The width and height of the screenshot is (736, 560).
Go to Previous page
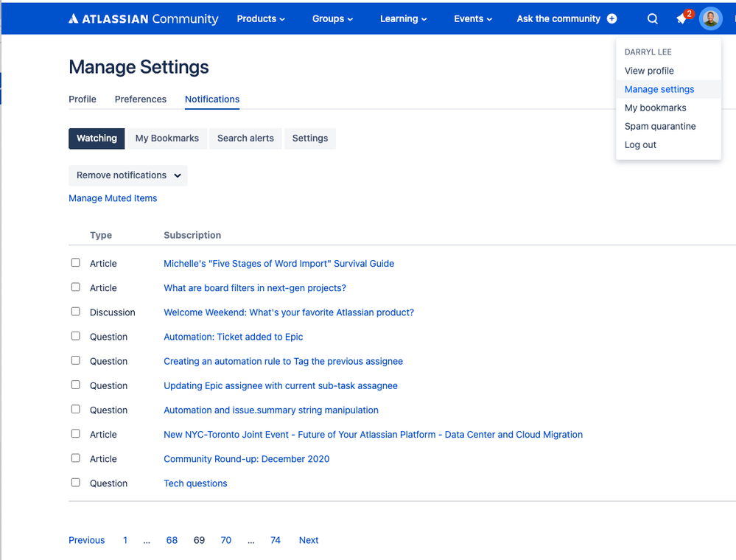(x=87, y=540)
